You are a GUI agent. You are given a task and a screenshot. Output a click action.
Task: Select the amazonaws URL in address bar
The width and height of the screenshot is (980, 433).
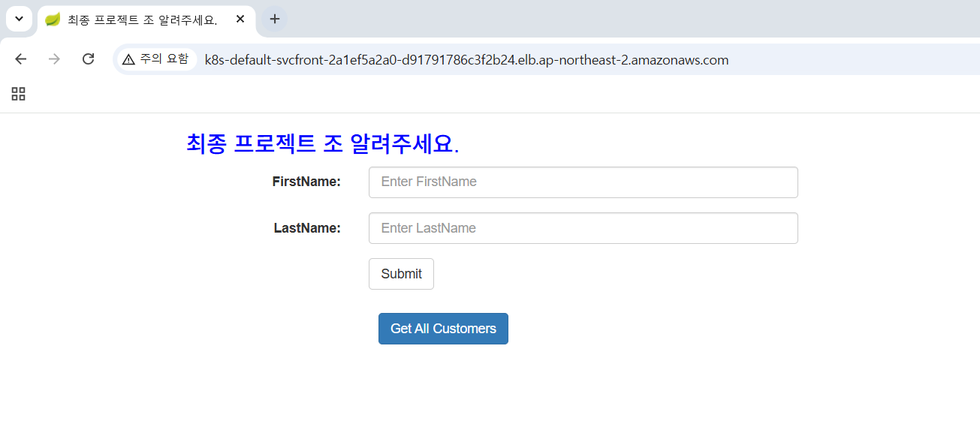[x=466, y=60]
